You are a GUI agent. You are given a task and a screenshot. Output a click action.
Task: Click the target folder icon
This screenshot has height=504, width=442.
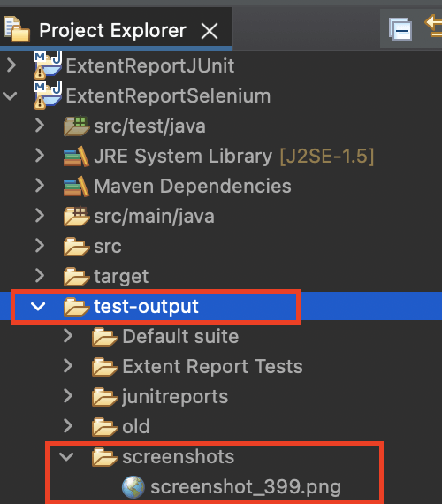[77, 277]
